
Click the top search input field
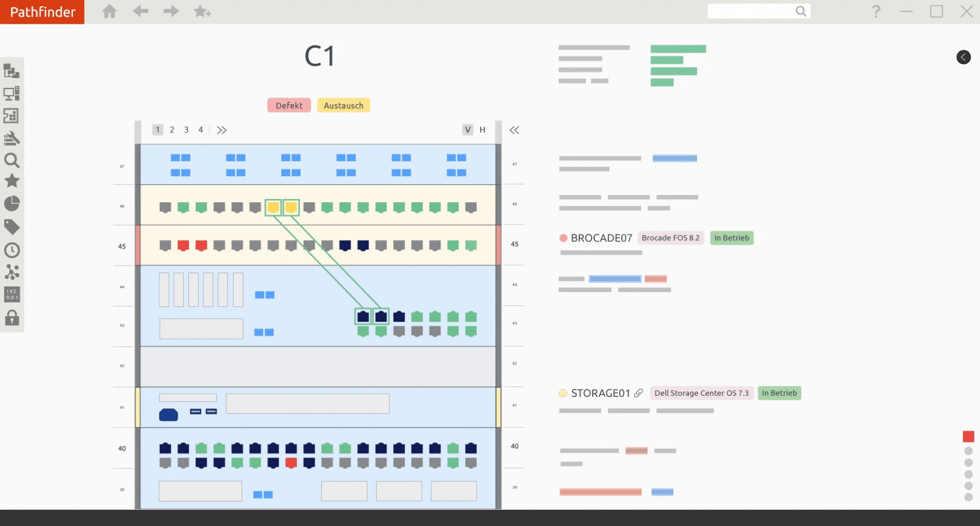click(x=750, y=11)
